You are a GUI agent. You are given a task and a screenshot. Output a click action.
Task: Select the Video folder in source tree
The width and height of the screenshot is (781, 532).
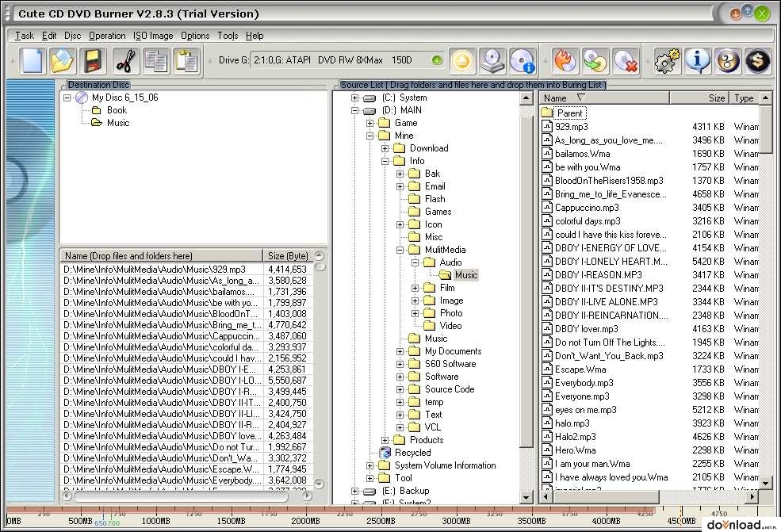point(450,326)
